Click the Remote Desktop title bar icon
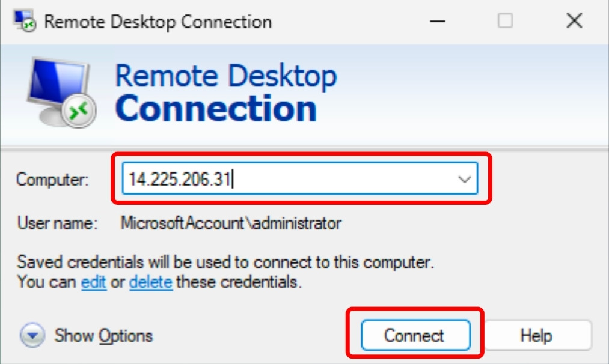609x364 pixels. point(25,21)
